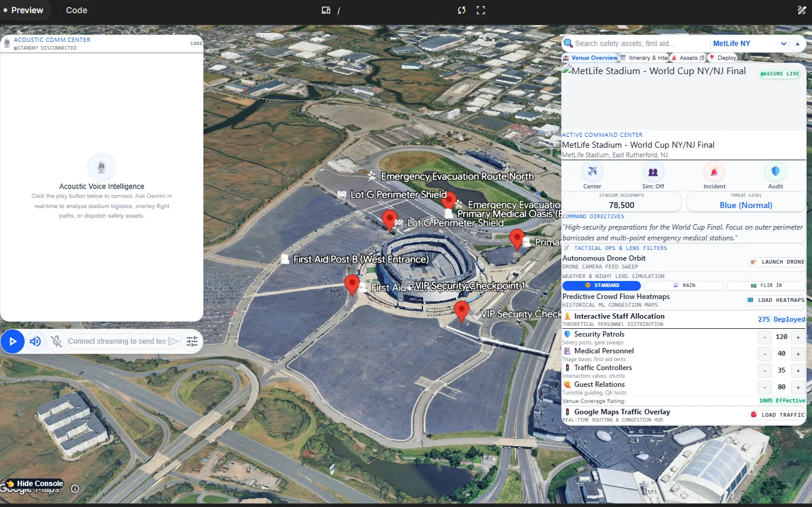This screenshot has height=507, width=812.
Task: Click the Stadium Occupants 78,500 value
Action: click(x=622, y=205)
